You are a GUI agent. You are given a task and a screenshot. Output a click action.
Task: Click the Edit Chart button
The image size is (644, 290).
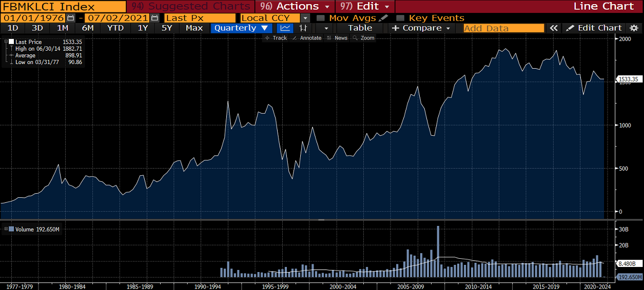tap(594, 28)
